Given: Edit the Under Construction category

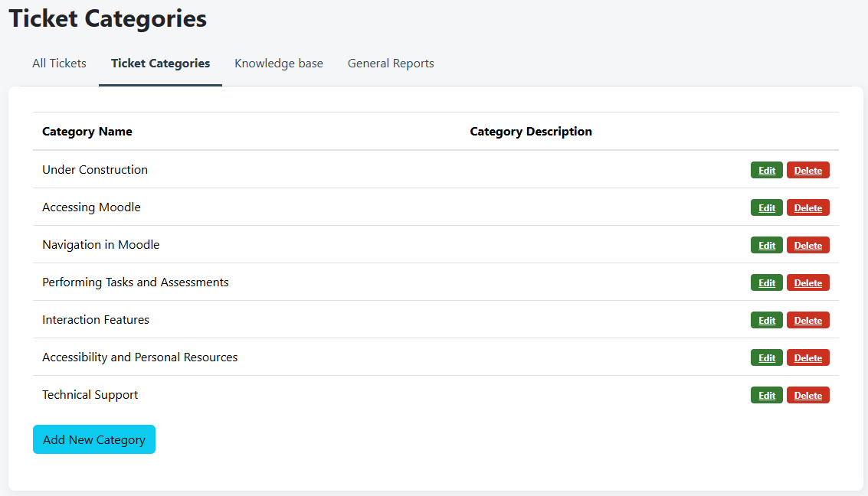Looking at the screenshot, I should pyautogui.click(x=766, y=171).
